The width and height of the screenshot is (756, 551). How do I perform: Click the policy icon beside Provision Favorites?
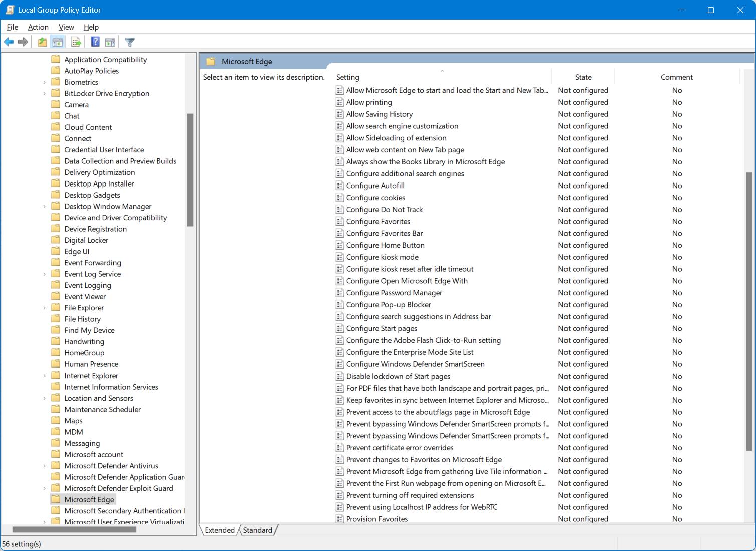tap(339, 518)
